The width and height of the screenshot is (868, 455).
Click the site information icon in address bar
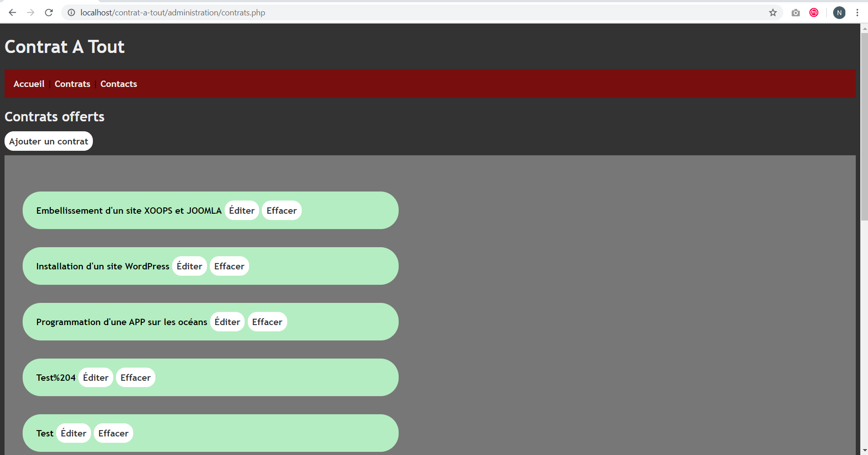pyautogui.click(x=71, y=13)
